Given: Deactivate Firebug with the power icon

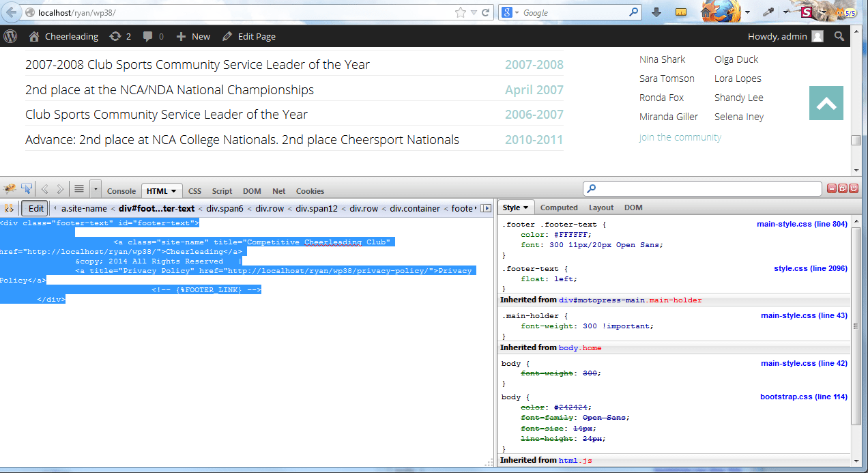Looking at the screenshot, I should point(854,188).
